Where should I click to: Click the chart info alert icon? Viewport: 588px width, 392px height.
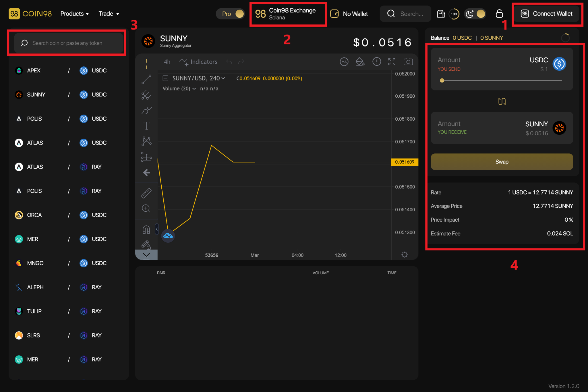point(377,62)
